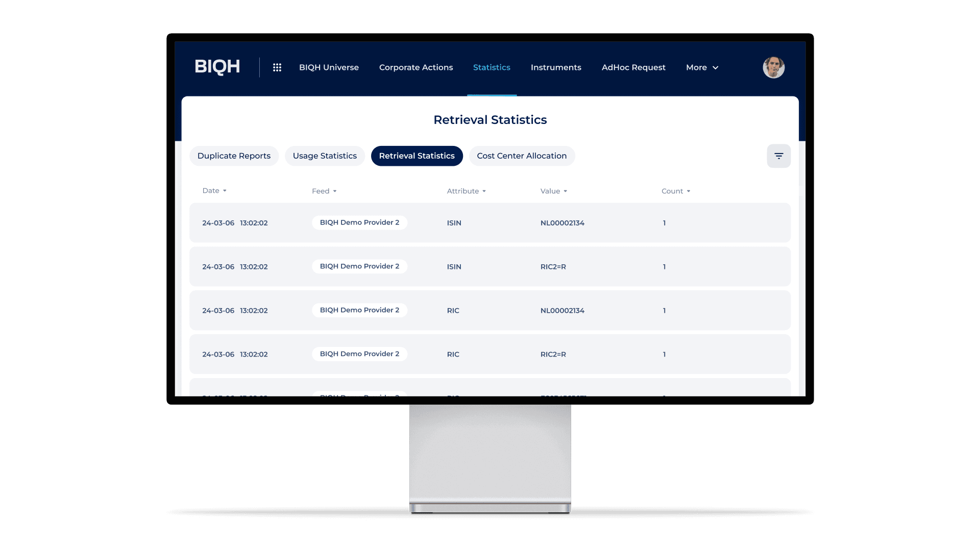Expand the More menu

[x=702, y=67]
